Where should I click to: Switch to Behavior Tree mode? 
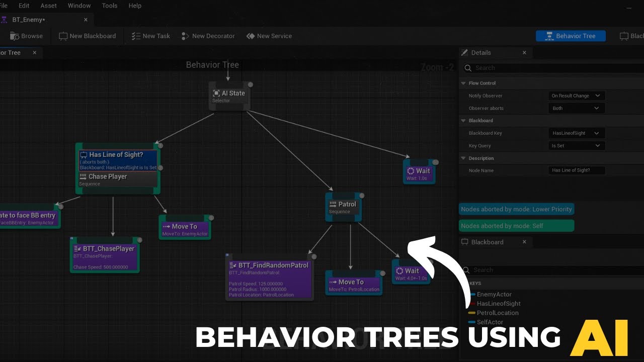pos(571,36)
